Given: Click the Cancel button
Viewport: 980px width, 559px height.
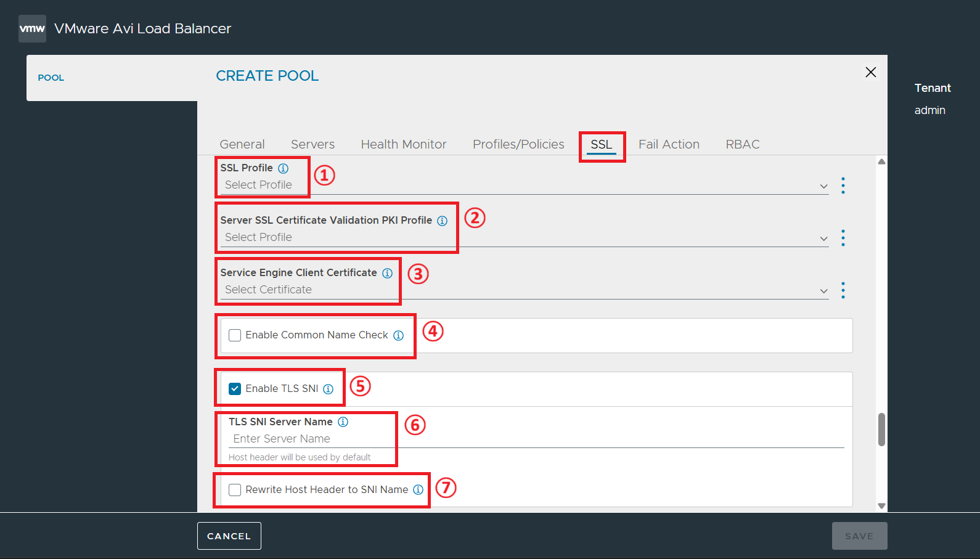Looking at the screenshot, I should (x=229, y=536).
